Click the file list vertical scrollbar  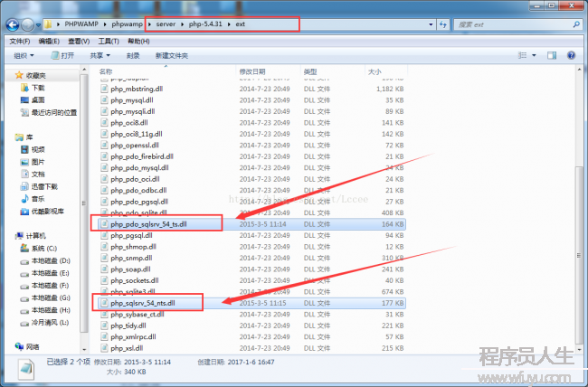579,255
